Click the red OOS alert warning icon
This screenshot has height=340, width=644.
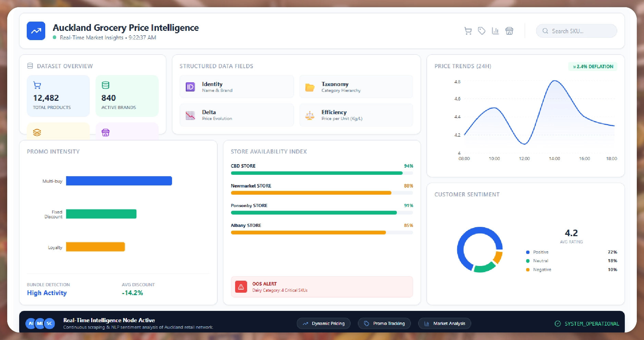click(x=241, y=287)
